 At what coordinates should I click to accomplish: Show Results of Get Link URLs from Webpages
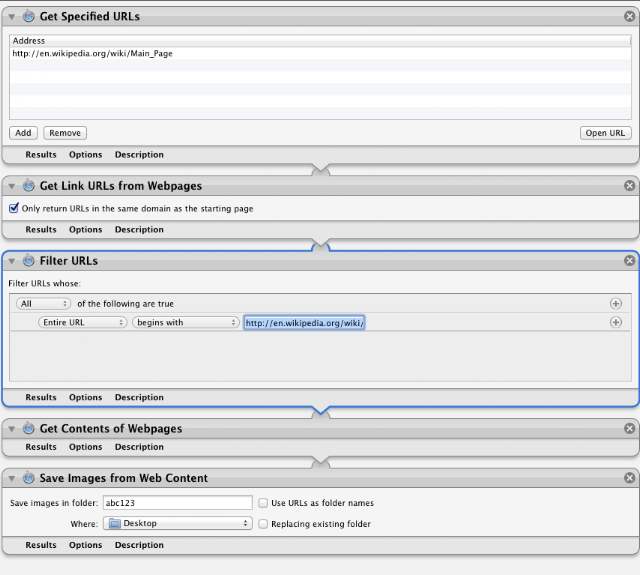[41, 229]
